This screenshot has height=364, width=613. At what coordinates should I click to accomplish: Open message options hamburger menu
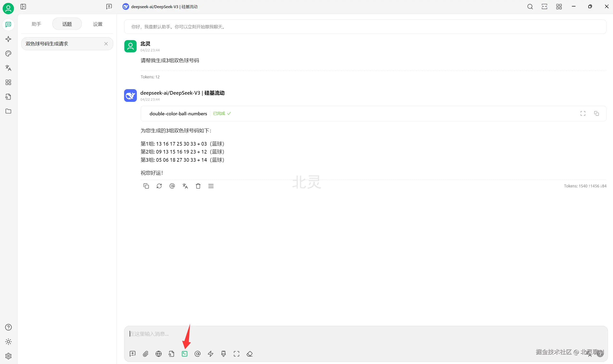pyautogui.click(x=211, y=186)
